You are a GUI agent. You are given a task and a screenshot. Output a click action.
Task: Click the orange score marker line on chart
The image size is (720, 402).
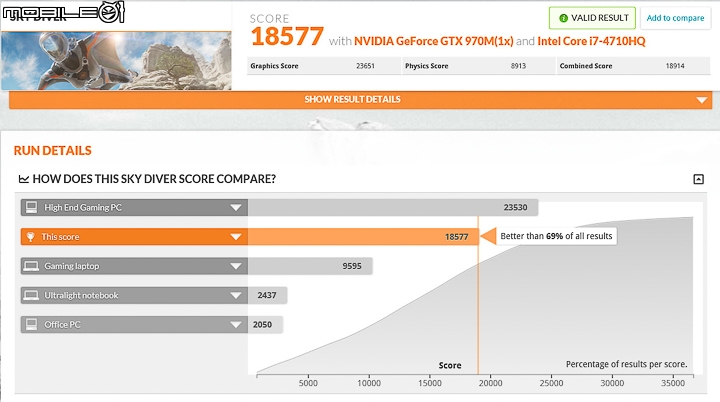point(478,296)
